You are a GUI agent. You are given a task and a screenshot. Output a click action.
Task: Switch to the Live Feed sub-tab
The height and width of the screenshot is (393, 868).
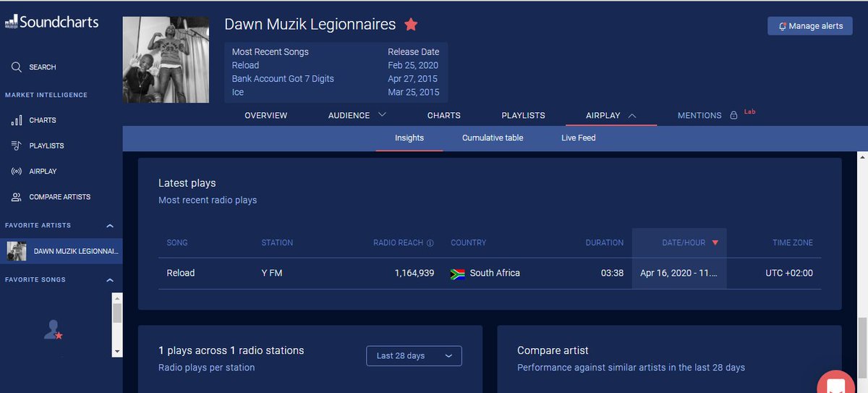click(579, 138)
